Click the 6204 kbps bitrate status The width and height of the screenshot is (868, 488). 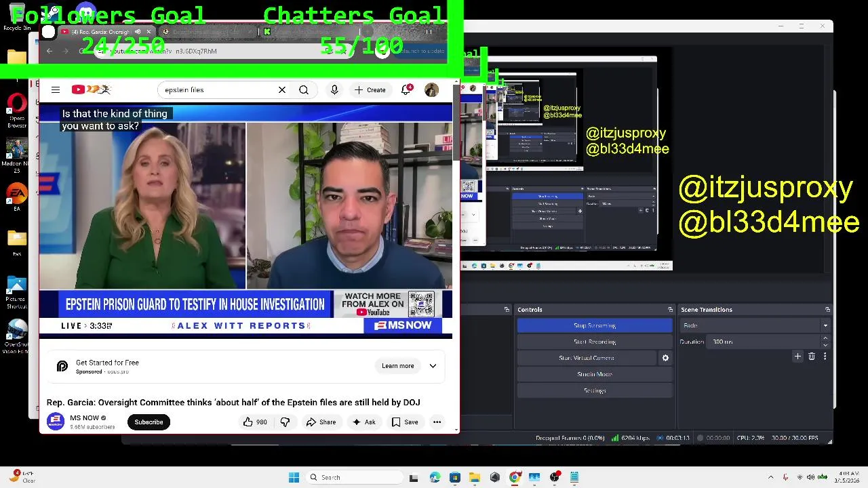[631, 438]
